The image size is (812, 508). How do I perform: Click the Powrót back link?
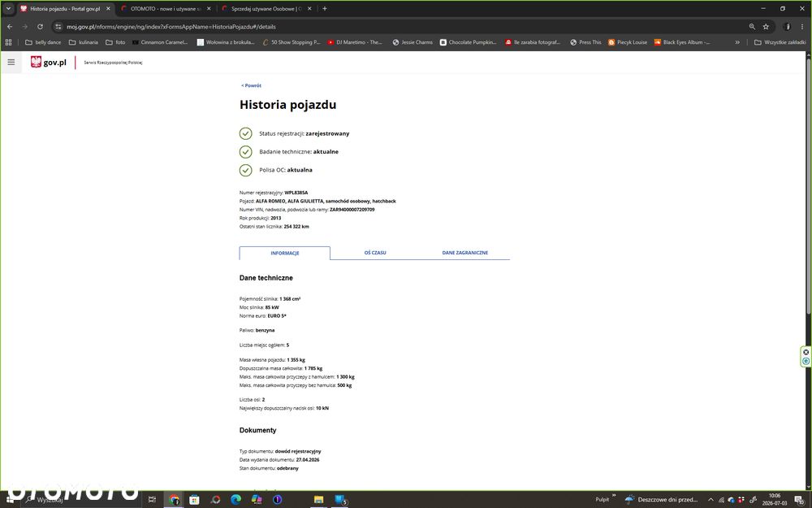coord(251,85)
